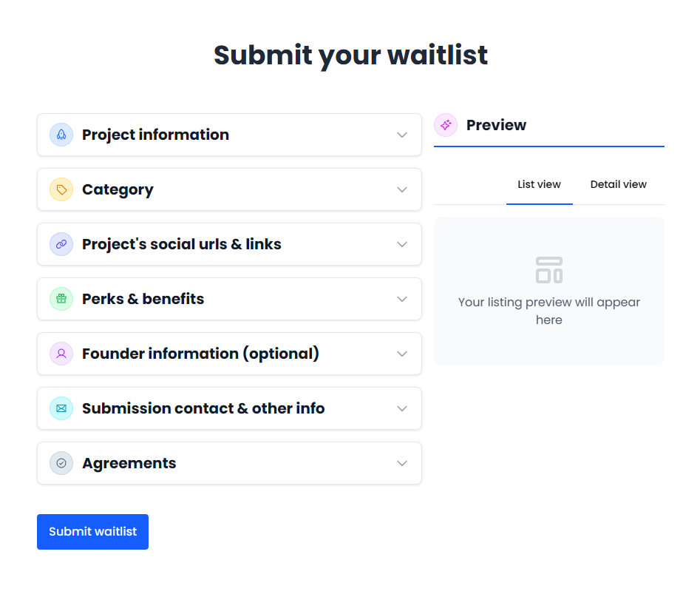Expand the Category section chevron
Viewport: 700px width, 614px height.
(402, 189)
